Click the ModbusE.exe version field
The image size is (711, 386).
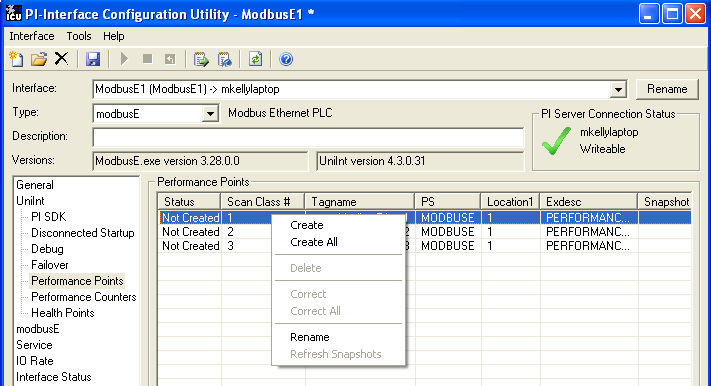(200, 161)
